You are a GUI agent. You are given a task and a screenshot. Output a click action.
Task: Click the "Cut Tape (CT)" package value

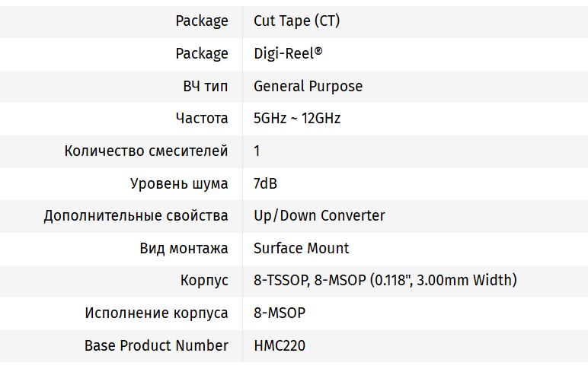296,21
